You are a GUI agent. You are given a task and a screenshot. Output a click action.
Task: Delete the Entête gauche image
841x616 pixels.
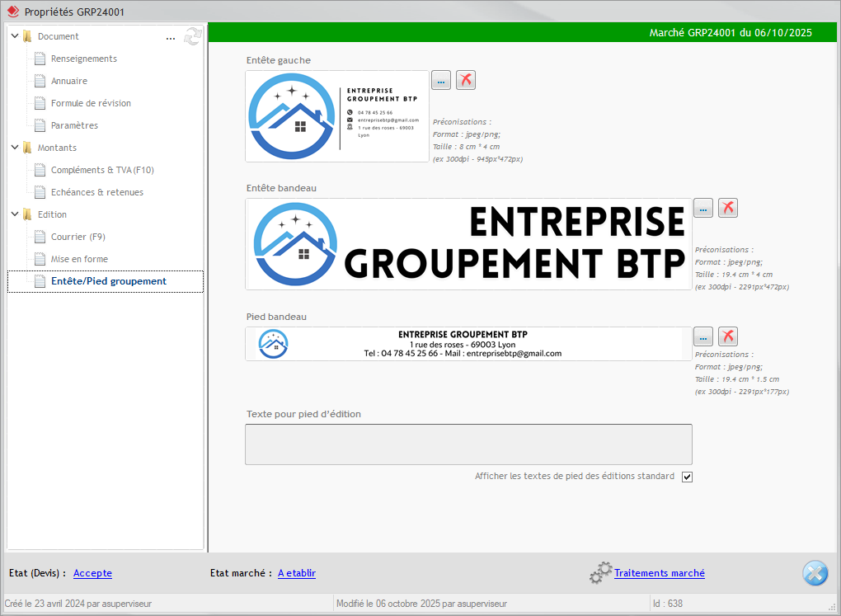click(466, 80)
